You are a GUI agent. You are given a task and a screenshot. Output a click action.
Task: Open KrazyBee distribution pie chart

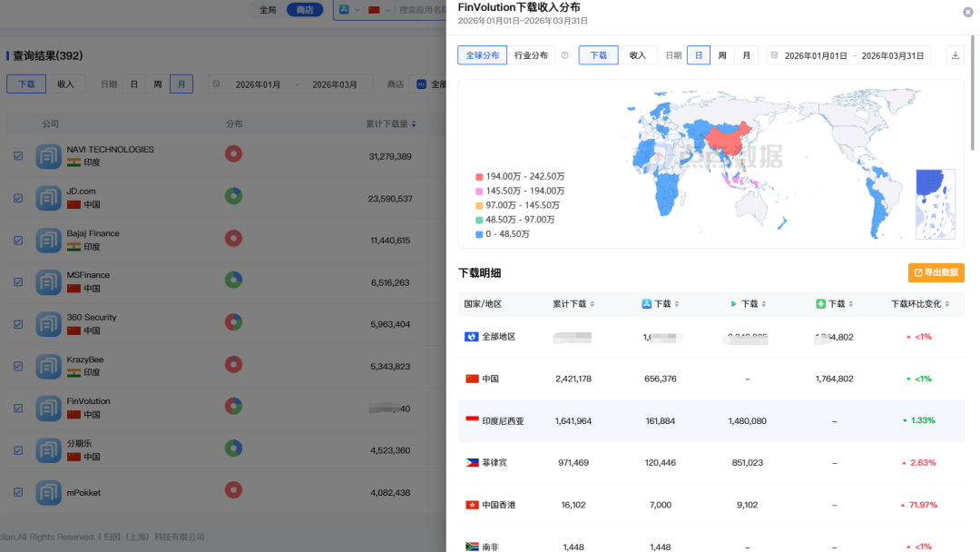234,364
